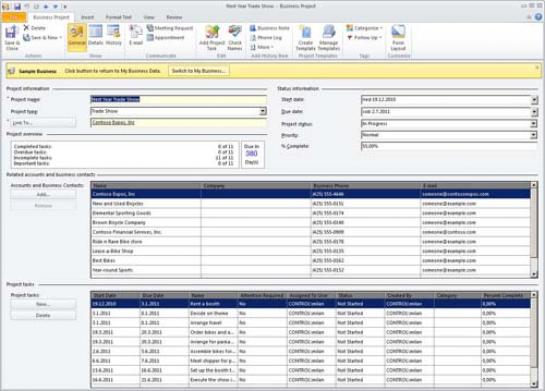Click the Switch to My Business button
This screenshot has width=545, height=391.
198,71
